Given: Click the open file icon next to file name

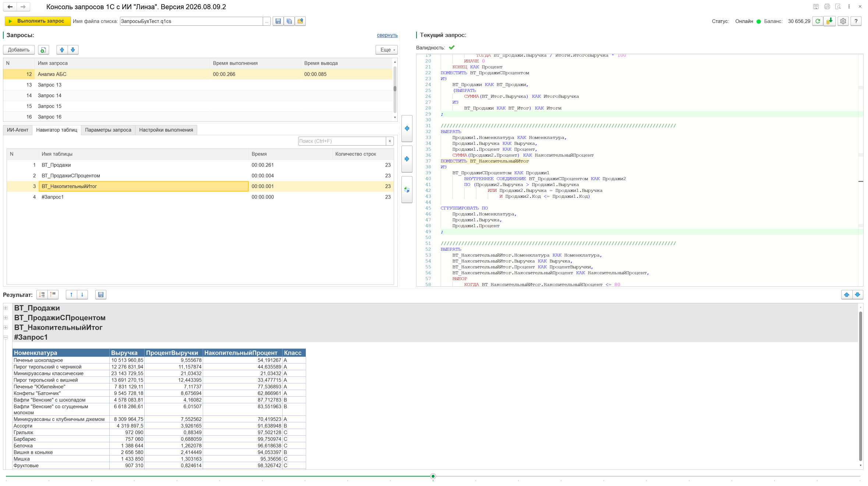Looking at the screenshot, I should (x=300, y=21).
